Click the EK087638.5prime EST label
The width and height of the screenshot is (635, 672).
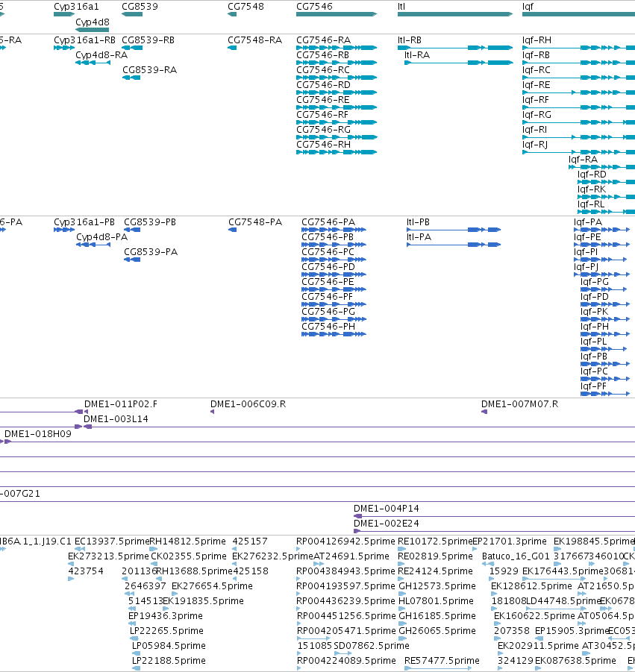coord(575,661)
